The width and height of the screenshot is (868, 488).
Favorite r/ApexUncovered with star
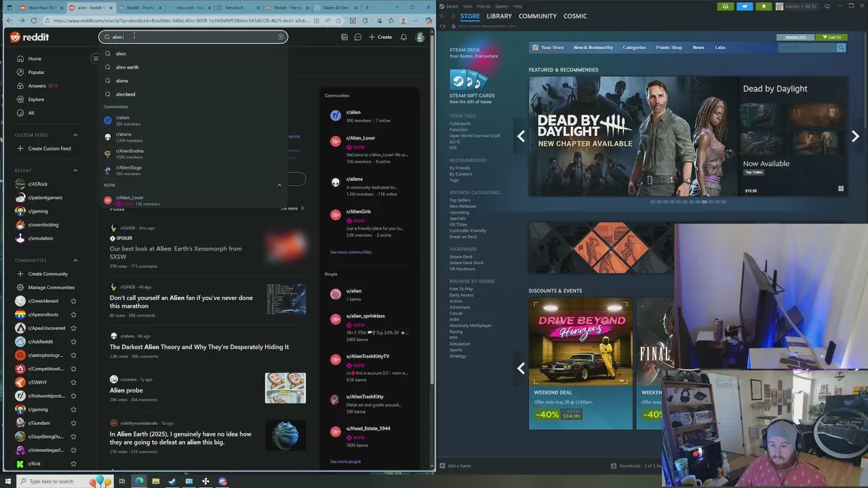(x=73, y=328)
